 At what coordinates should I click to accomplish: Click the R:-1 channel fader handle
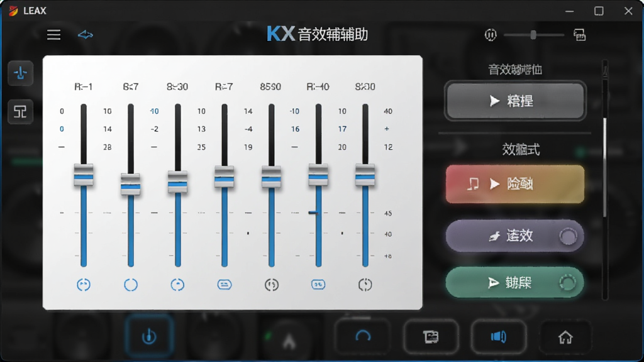(x=84, y=175)
